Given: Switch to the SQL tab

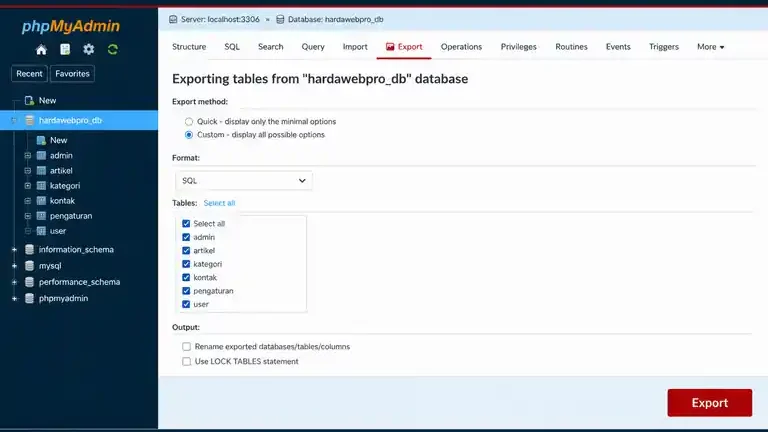Looking at the screenshot, I should point(232,47).
